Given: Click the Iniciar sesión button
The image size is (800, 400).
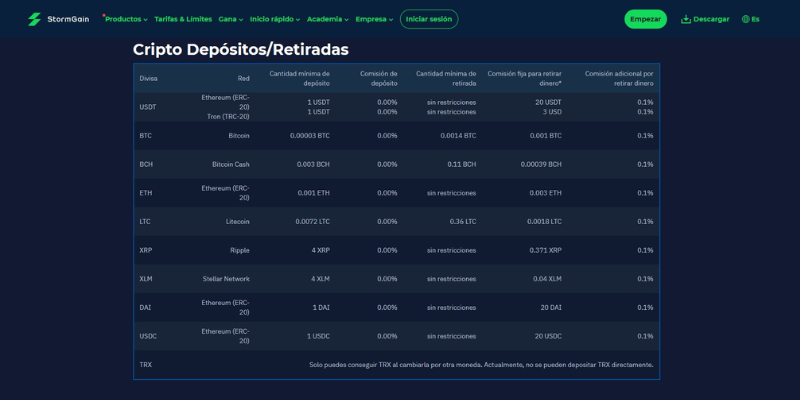Looking at the screenshot, I should 429,19.
